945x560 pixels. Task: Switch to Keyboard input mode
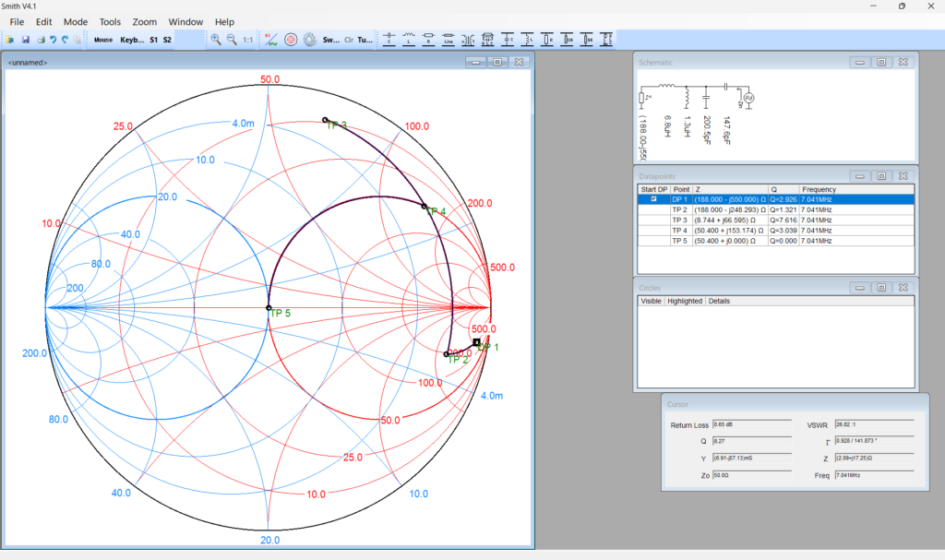[x=132, y=40]
